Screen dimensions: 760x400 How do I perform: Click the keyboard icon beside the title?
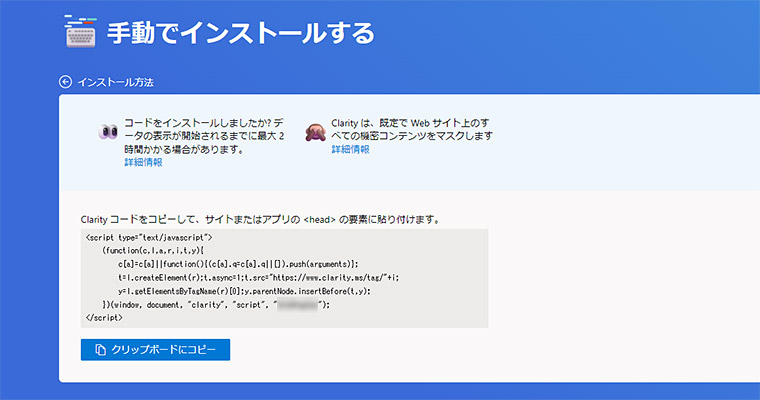click(x=80, y=31)
